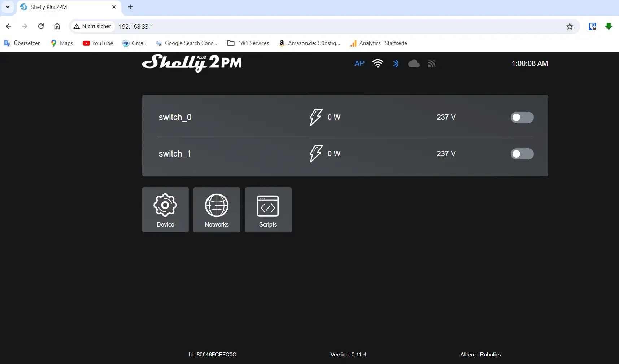The image size is (619, 364).
Task: Click the device clock showing 1:00:08 AM
Action: [x=529, y=63]
